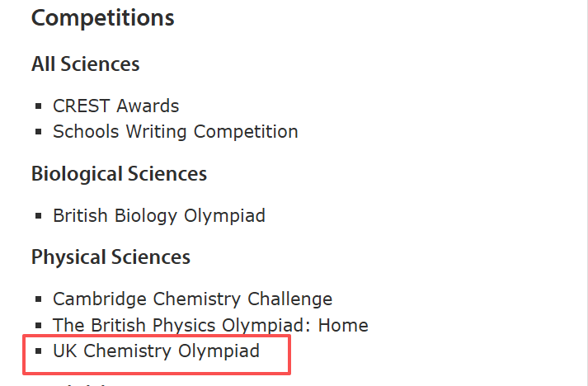Click the UK Chemistry Olympiad link
This screenshot has width=588, height=386.
click(x=156, y=351)
